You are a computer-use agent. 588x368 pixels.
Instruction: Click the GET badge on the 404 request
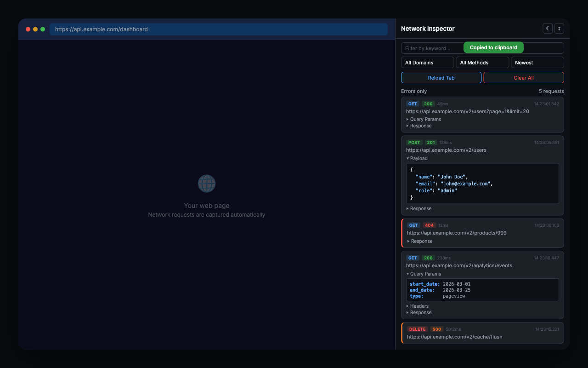[414, 225]
